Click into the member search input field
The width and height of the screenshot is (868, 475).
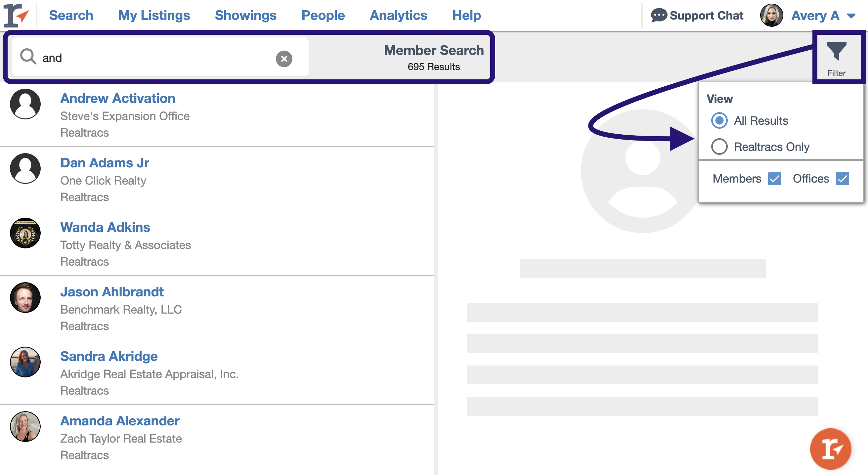pyautogui.click(x=160, y=57)
